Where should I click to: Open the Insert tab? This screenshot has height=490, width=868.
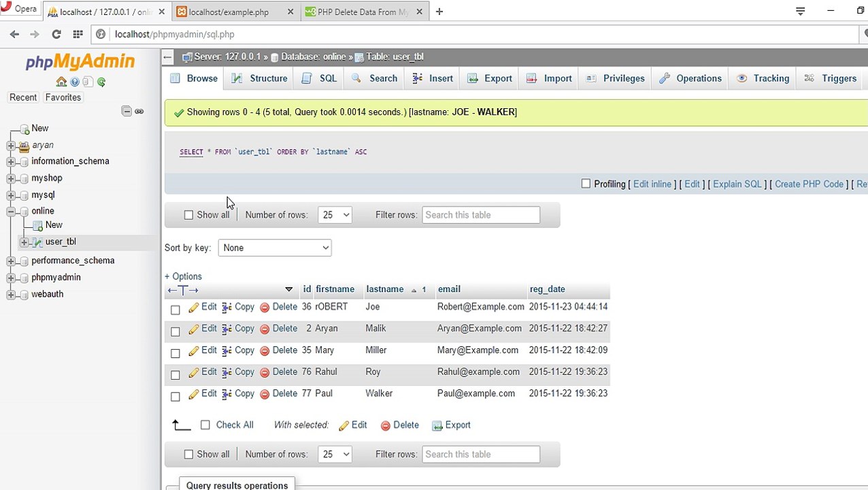click(433, 78)
